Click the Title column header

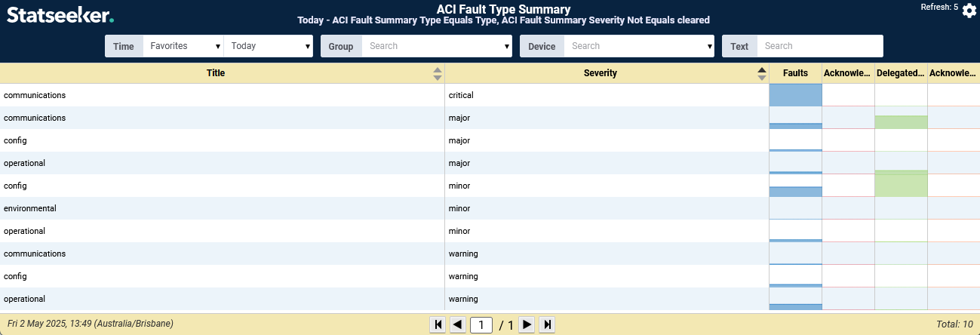coord(216,73)
